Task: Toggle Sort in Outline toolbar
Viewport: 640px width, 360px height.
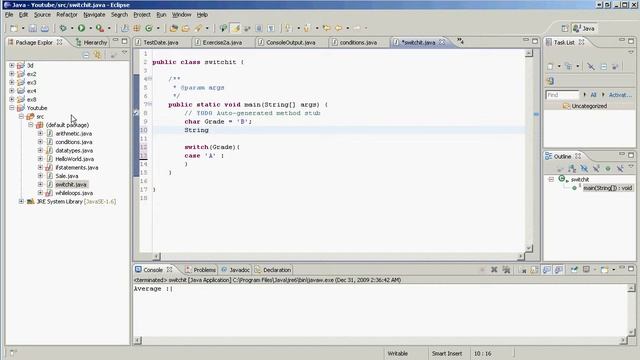Action: click(x=572, y=168)
